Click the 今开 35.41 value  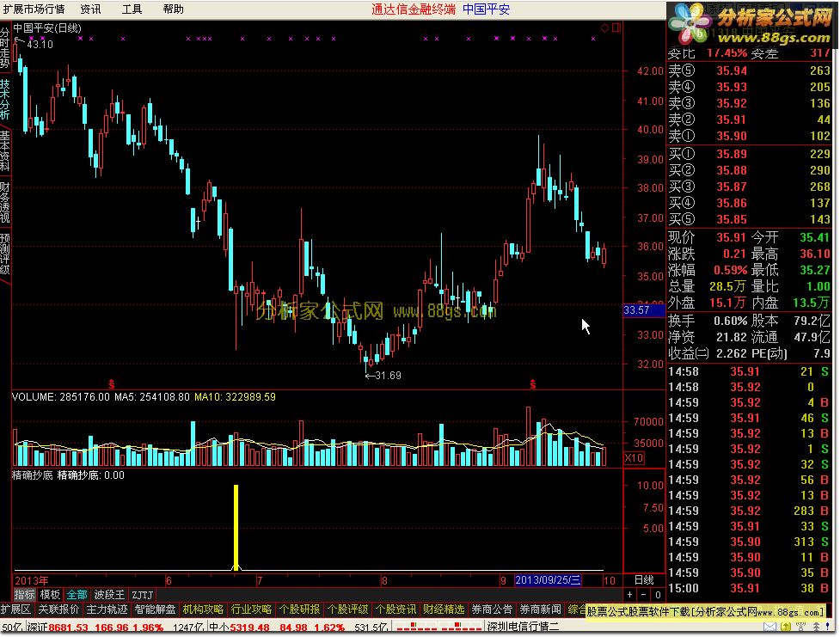pos(814,237)
